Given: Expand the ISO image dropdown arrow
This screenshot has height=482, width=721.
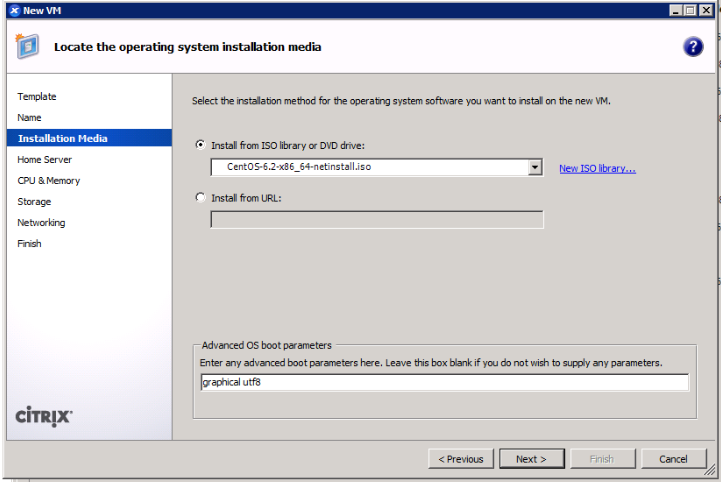Looking at the screenshot, I should coord(536,167).
